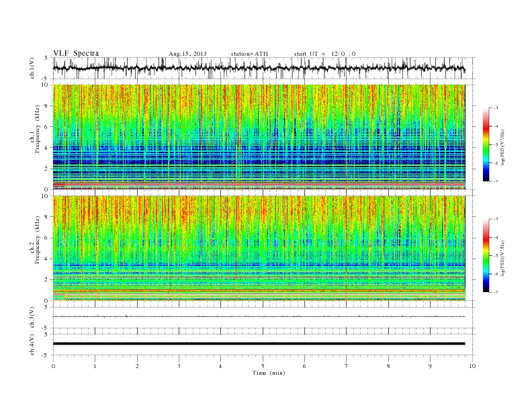Click the '-7' tick on upper colorbar
The image size is (532, 411).
496,181
